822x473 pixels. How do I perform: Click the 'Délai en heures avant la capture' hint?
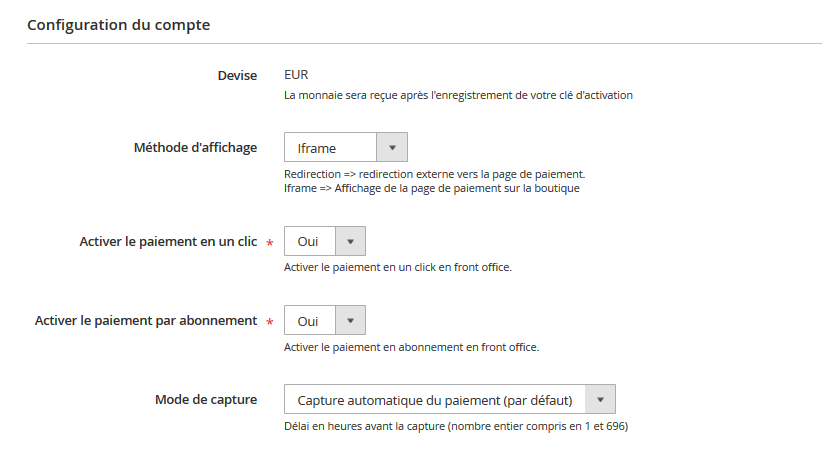tap(456, 426)
